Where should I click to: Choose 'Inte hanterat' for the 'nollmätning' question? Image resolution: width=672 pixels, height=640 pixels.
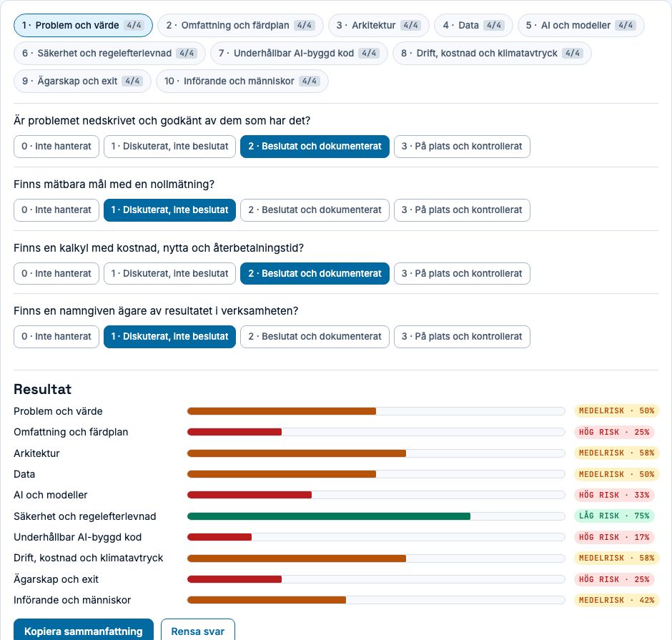[x=56, y=210]
